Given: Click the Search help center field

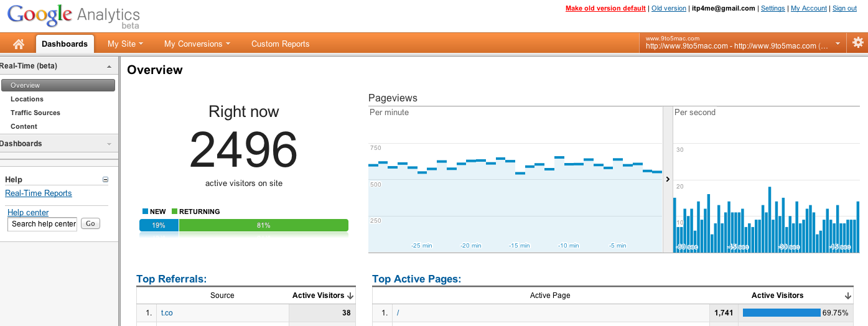Looking at the screenshot, I should tap(42, 224).
